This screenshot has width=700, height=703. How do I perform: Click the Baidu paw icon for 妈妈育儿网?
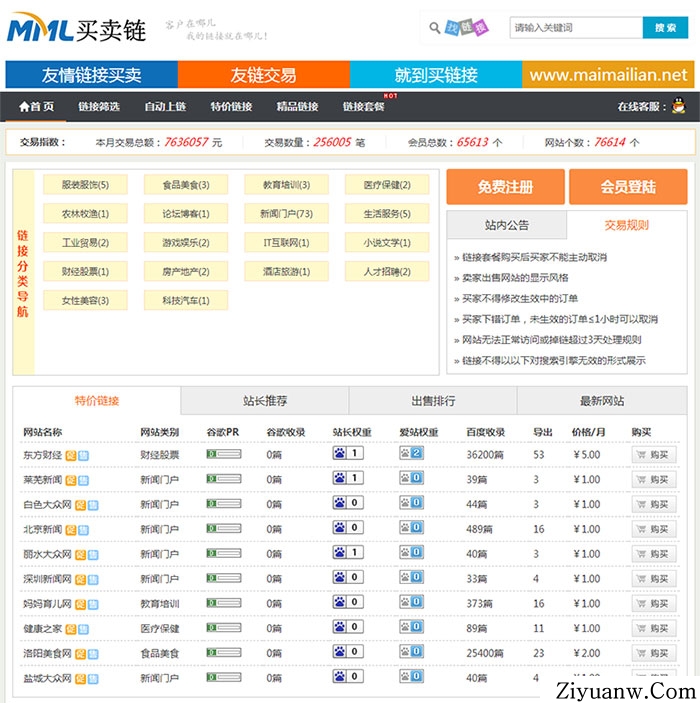pos(340,602)
